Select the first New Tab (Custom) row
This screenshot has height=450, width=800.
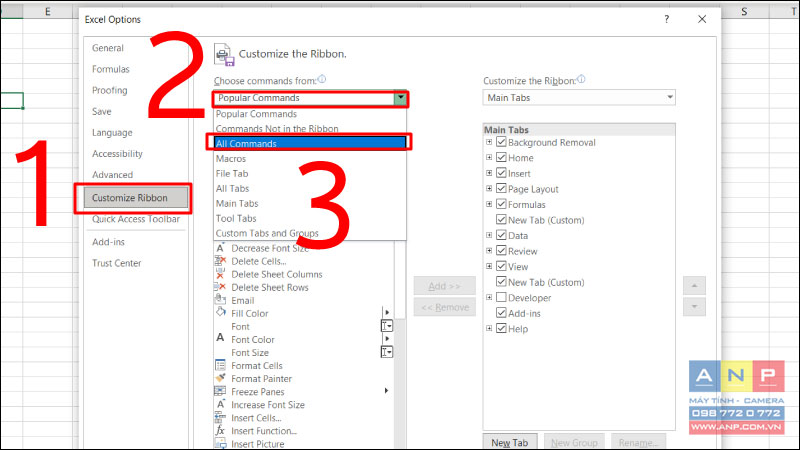[546, 220]
